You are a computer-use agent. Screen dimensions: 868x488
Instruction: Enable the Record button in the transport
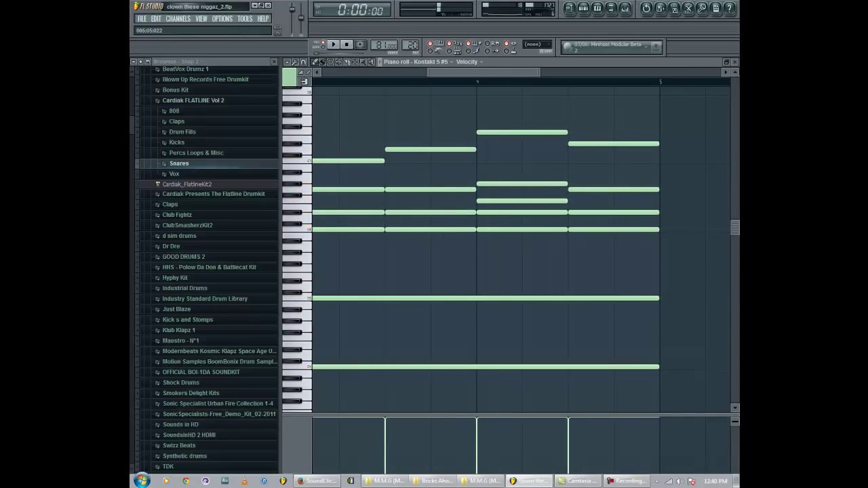(359, 44)
